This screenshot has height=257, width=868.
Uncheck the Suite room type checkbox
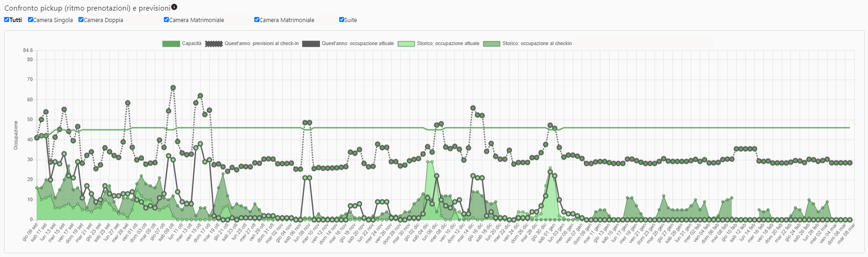(x=342, y=20)
